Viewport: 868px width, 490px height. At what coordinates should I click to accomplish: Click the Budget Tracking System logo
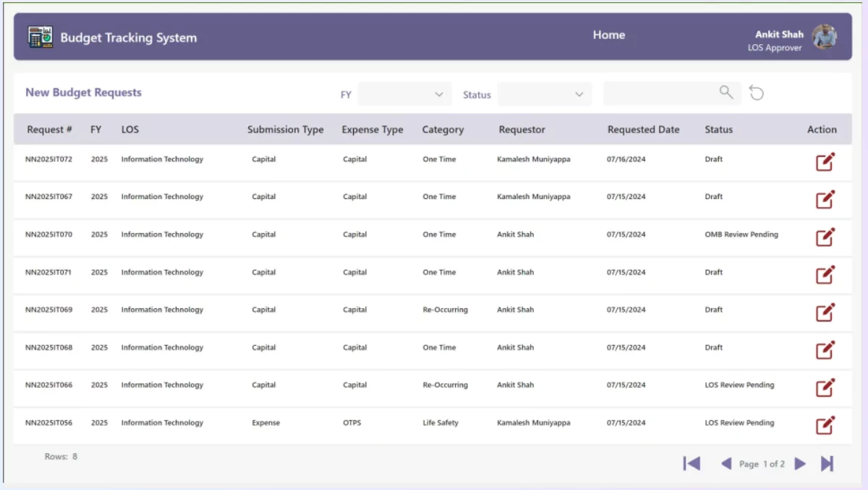41,37
